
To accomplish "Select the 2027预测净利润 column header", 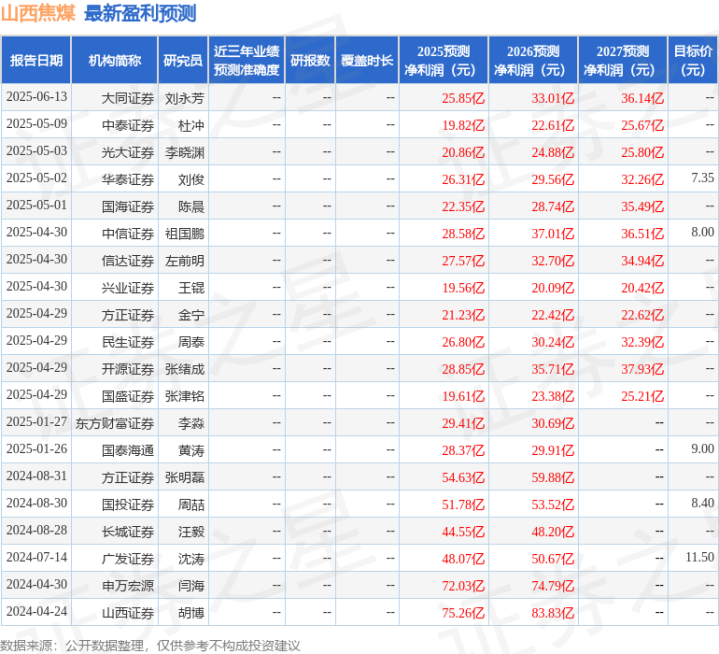I will pyautogui.click(x=623, y=61).
